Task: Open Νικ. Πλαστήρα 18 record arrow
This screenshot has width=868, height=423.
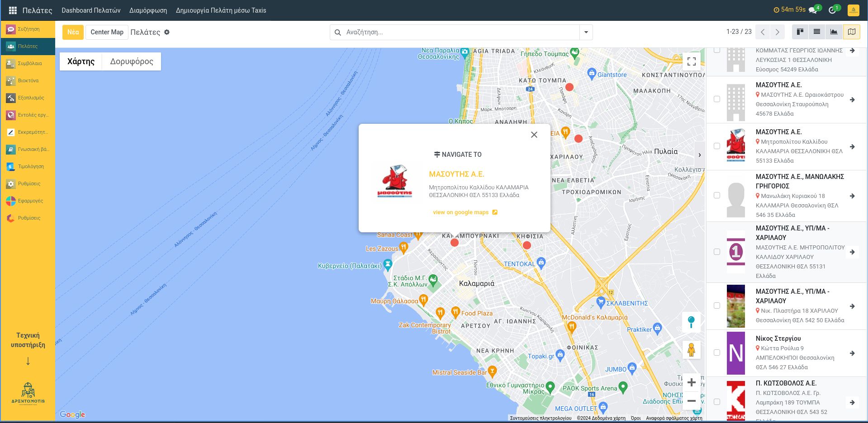Action: [852, 306]
